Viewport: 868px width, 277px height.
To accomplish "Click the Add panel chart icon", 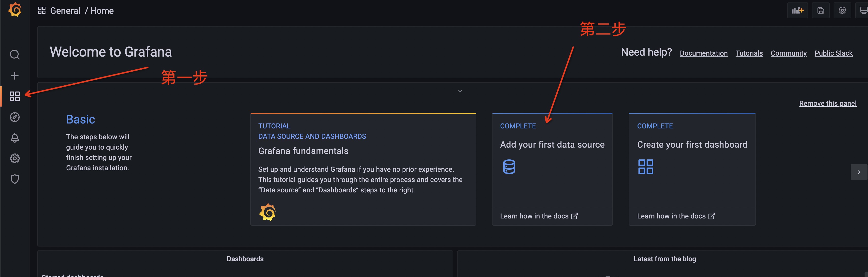I will click(x=797, y=11).
